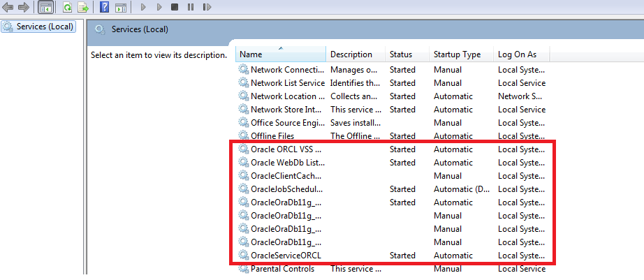Click the Restart Service toolbar icon
The width and height of the screenshot is (644, 280).
coord(207,7)
